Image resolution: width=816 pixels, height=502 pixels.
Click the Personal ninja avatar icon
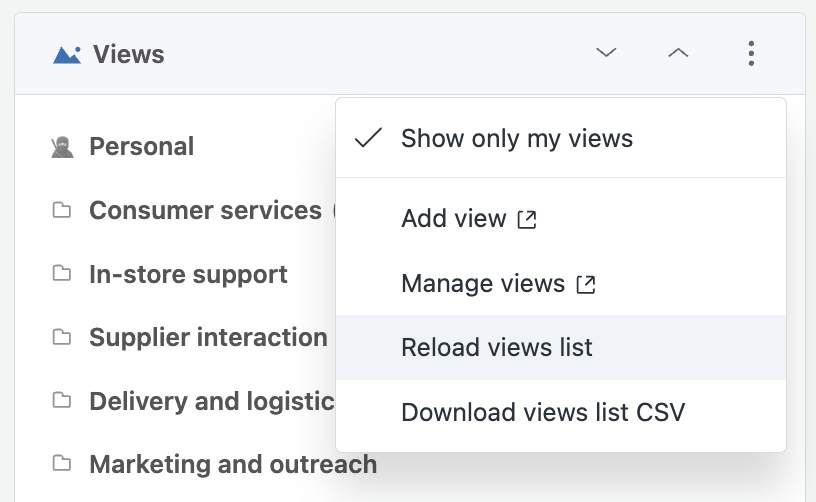pyautogui.click(x=62, y=147)
